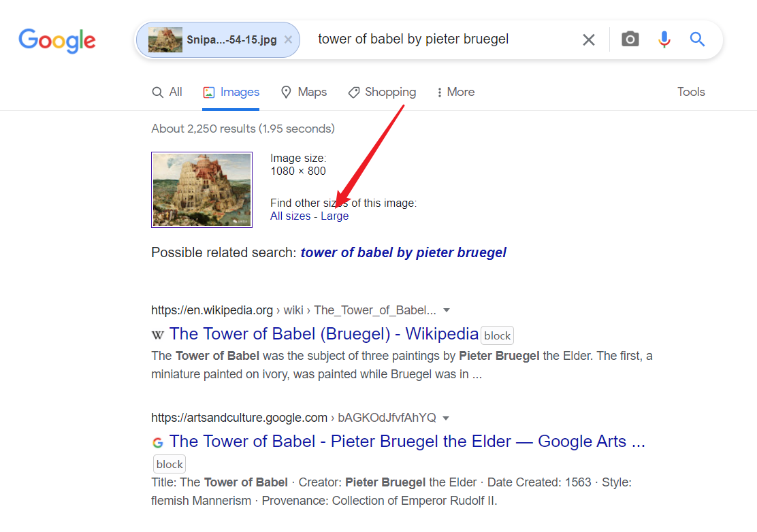The height and width of the screenshot is (532, 757).
Task: Switch to the All results tab
Action: point(167,92)
